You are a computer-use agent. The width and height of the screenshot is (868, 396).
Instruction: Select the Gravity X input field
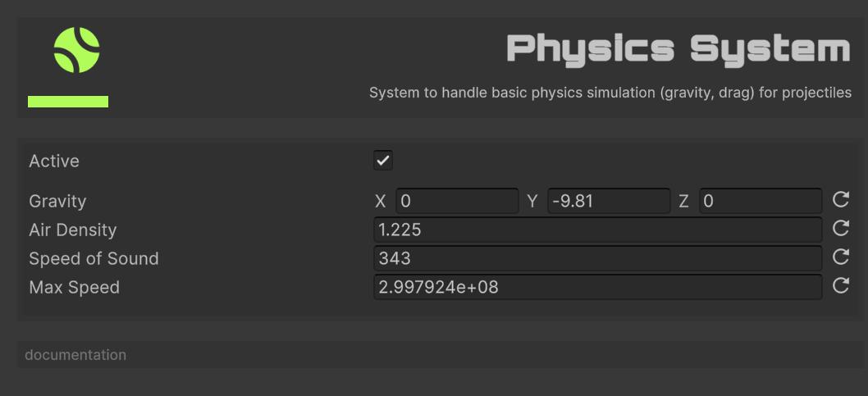[x=457, y=201]
